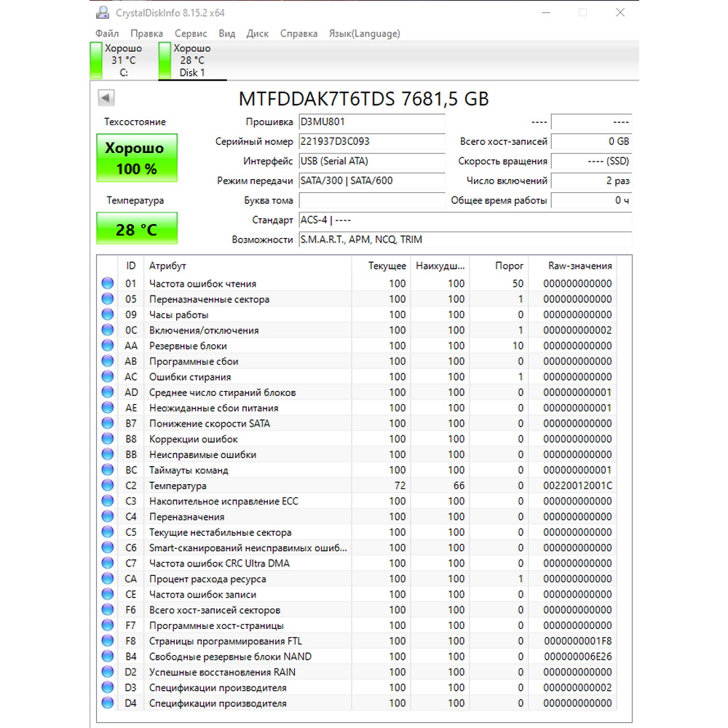Image resolution: width=728 pixels, height=728 pixels.
Task: Click status orb for attribute B4 row
Action: pyautogui.click(x=108, y=657)
